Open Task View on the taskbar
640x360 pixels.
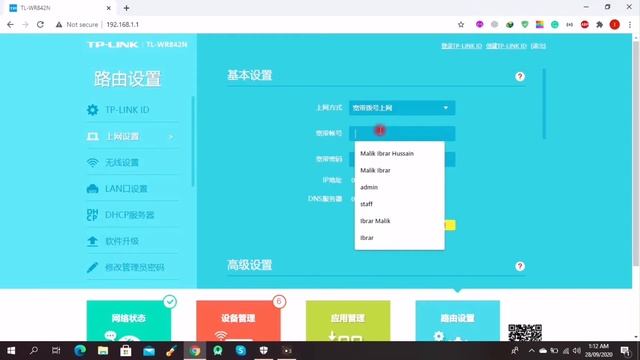pos(56,351)
